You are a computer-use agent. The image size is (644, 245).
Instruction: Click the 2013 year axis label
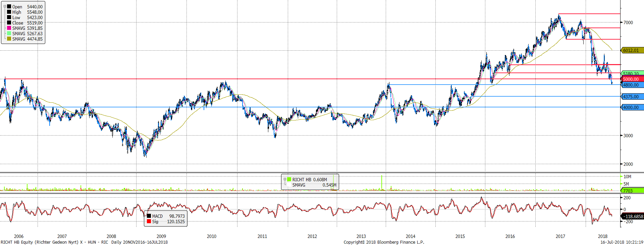click(x=361, y=236)
